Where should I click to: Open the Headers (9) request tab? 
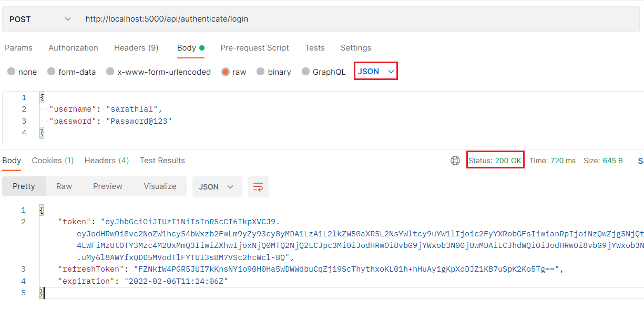(136, 48)
